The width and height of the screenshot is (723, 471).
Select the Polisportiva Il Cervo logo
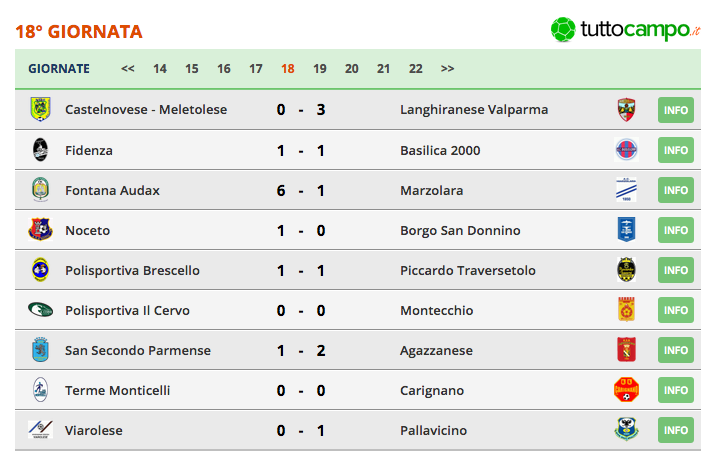coord(40,310)
